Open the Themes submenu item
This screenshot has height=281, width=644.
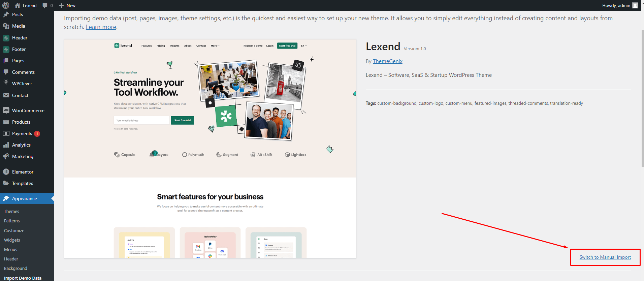(x=11, y=211)
